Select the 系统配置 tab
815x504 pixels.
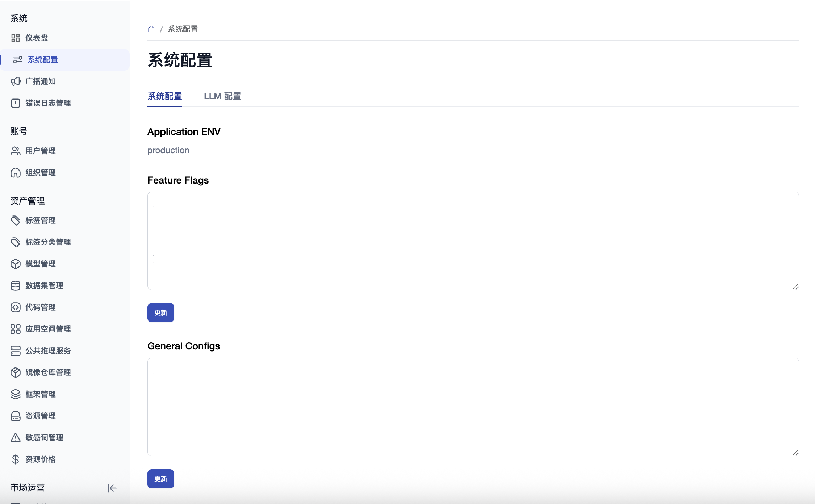(x=165, y=96)
